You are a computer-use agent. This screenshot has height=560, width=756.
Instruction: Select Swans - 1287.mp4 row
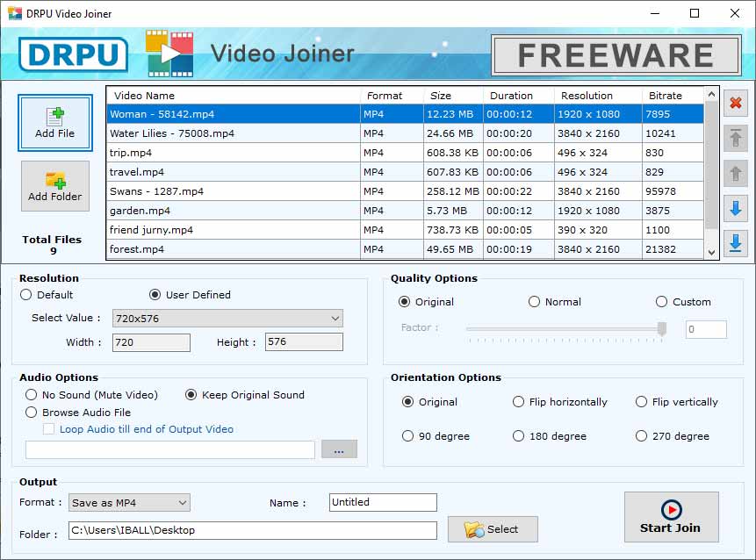click(x=405, y=190)
